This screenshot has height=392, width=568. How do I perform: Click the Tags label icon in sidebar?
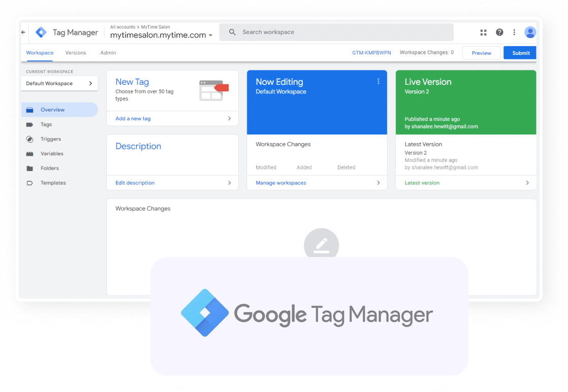click(29, 124)
